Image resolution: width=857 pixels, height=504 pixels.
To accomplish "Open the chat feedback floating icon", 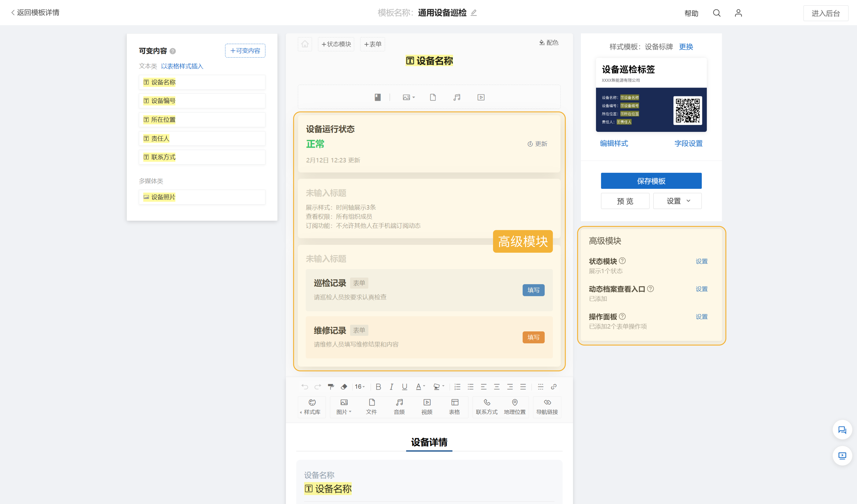I will [x=842, y=430].
